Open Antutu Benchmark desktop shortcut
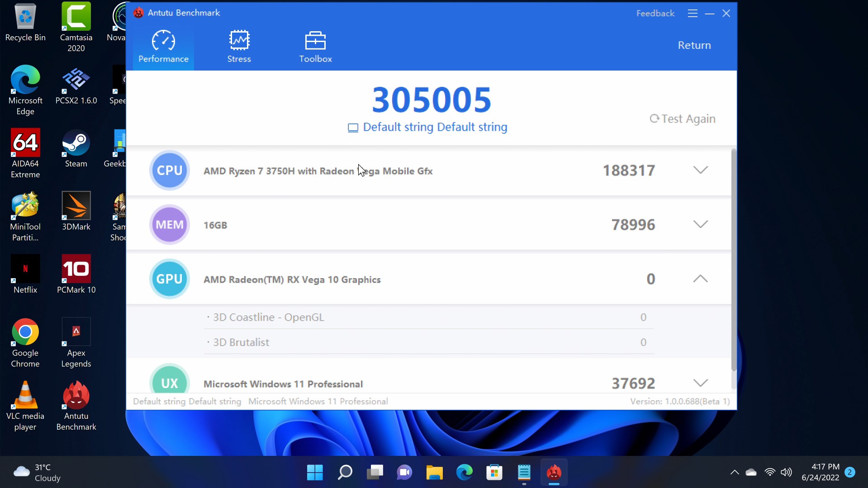 coord(76,406)
